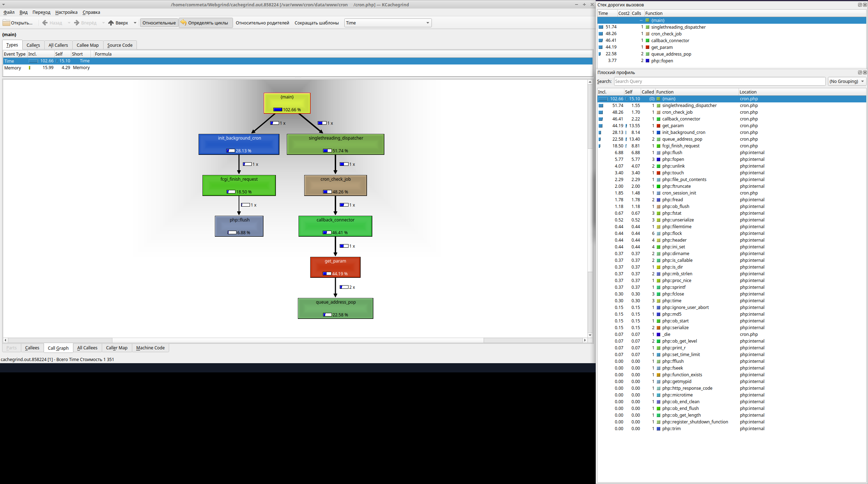The image size is (868, 484).
Task: Float the Плоский профиль dock panel
Action: (x=860, y=72)
